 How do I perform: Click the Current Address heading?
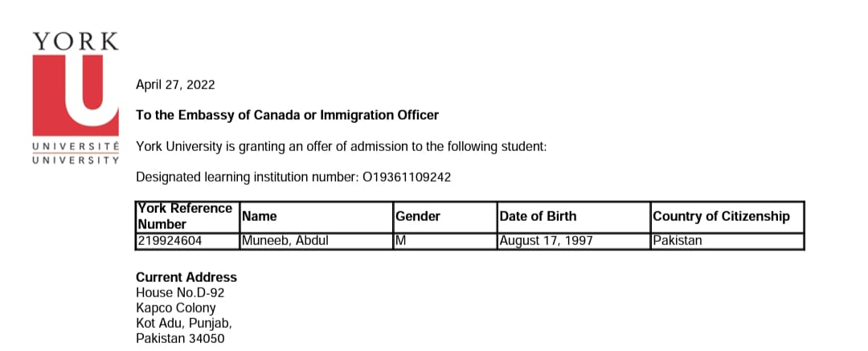[186, 277]
